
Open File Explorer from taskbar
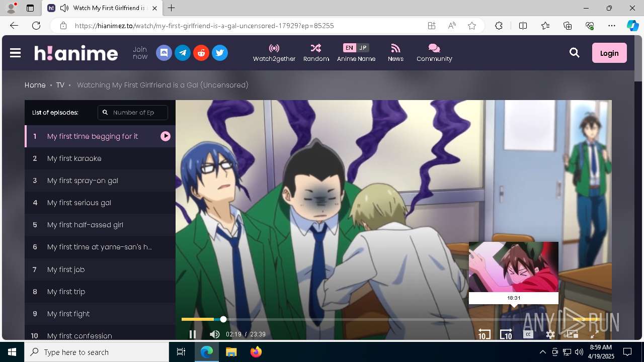pos(231,352)
